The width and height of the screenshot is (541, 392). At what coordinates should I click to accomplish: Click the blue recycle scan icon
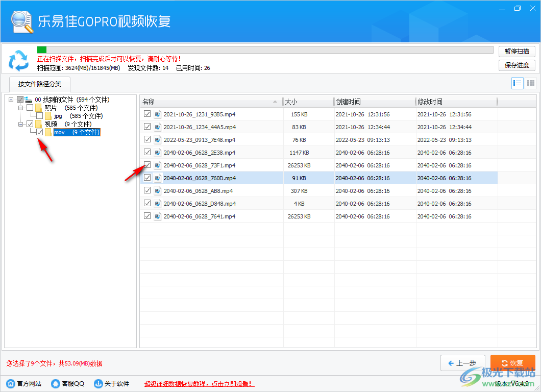(19, 60)
